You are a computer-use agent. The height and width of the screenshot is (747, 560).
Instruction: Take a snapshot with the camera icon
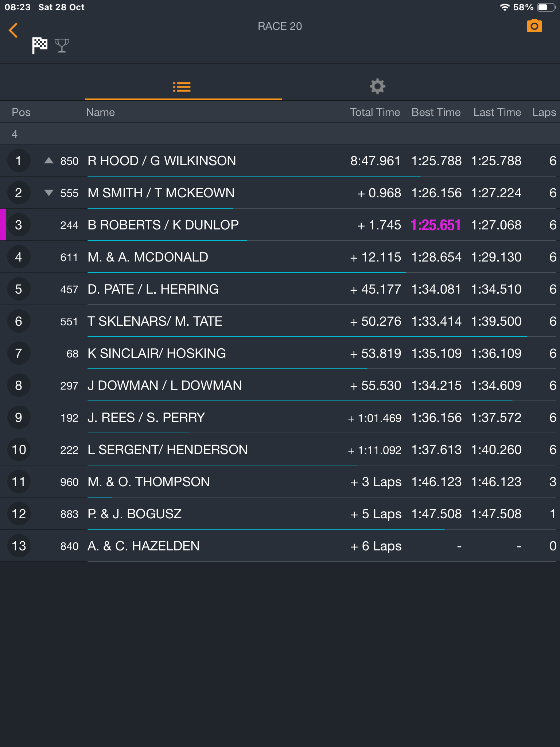pyautogui.click(x=534, y=26)
